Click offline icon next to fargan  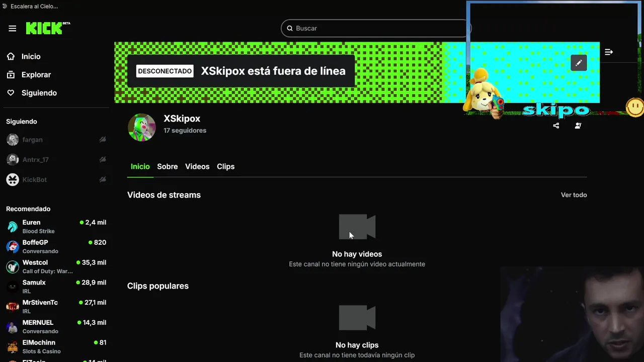tap(103, 139)
